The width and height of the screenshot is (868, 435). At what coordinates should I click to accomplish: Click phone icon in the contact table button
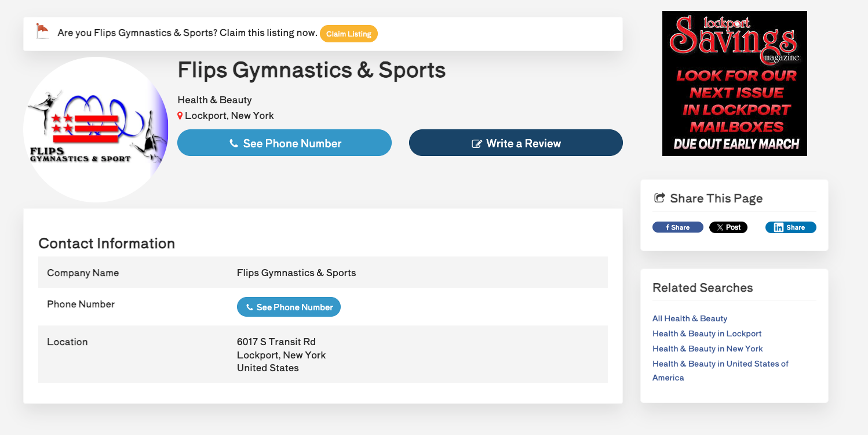pos(250,307)
